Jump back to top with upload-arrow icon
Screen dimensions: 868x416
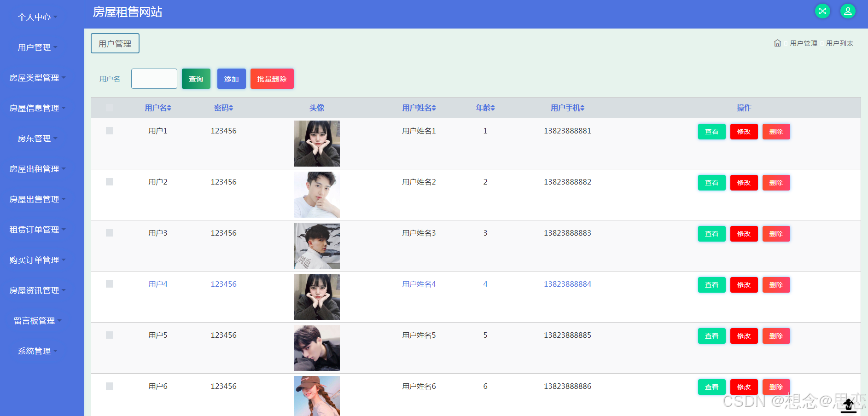pyautogui.click(x=849, y=405)
